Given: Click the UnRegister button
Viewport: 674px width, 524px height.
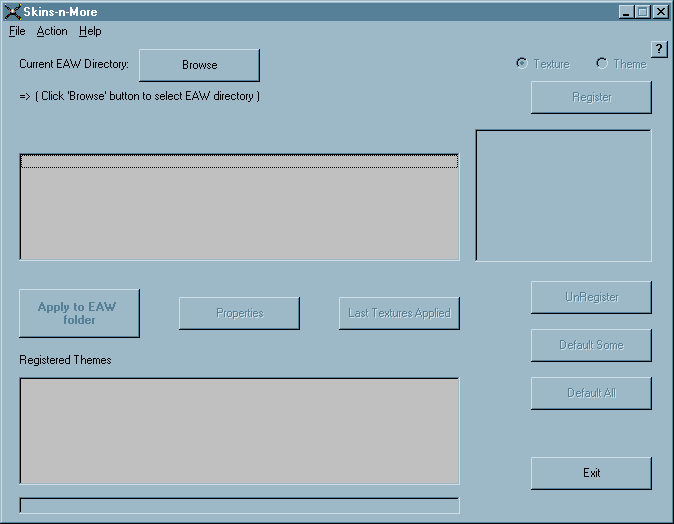Looking at the screenshot, I should [x=591, y=297].
